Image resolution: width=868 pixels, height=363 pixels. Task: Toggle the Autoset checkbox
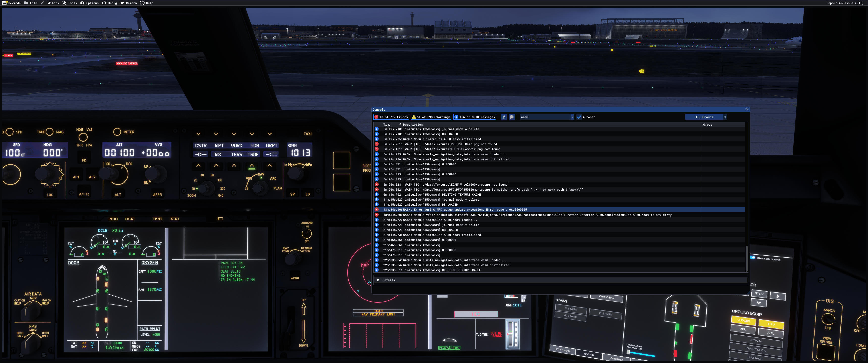(x=579, y=117)
